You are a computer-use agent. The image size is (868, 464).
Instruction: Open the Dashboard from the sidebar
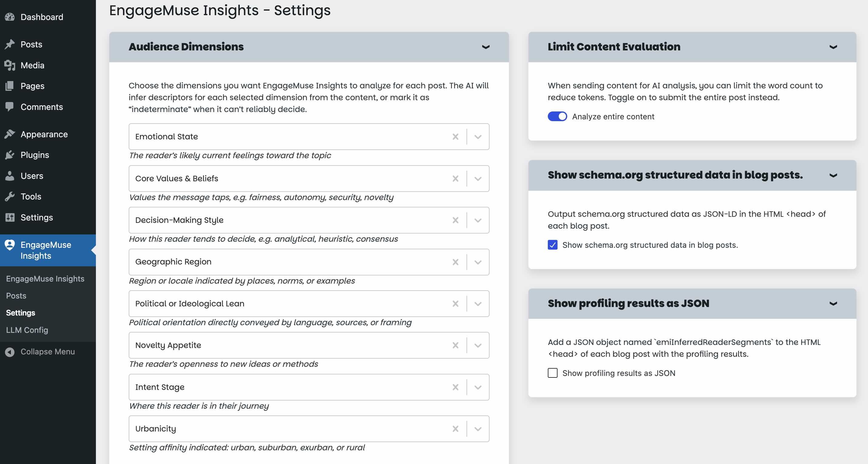pos(10,17)
